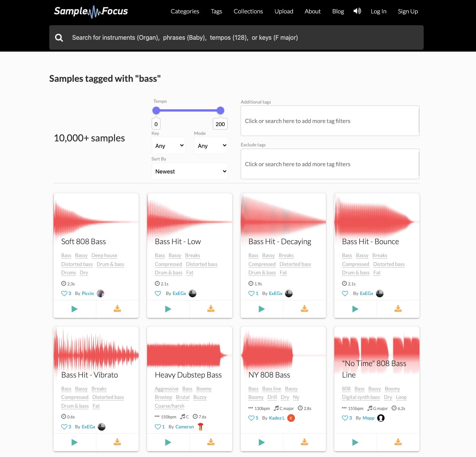The width and height of the screenshot is (476, 457).
Task: Open Kadez L's profile avatar
Action: 291,418
